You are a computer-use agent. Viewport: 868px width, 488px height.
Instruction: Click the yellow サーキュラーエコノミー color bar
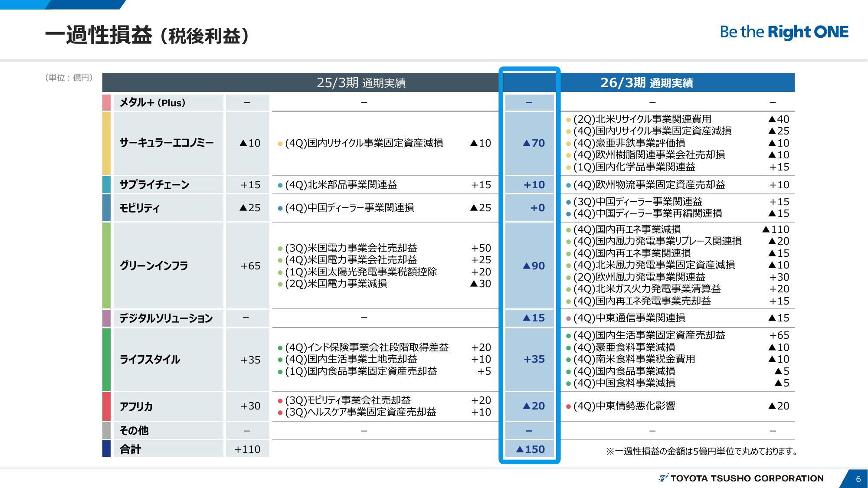point(106,144)
